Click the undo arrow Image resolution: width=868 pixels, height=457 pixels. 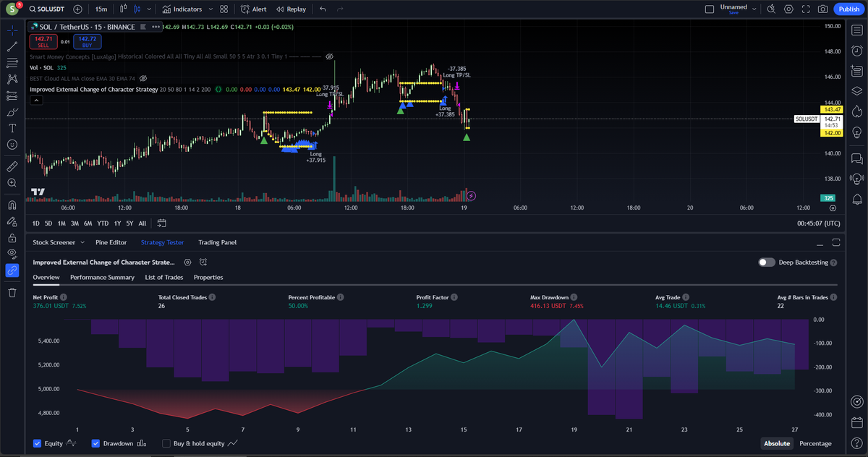click(x=323, y=9)
